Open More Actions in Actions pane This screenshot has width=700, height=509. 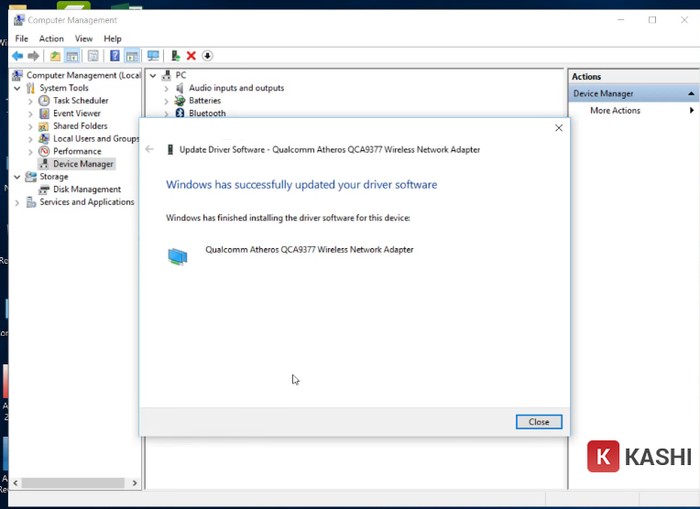click(615, 111)
